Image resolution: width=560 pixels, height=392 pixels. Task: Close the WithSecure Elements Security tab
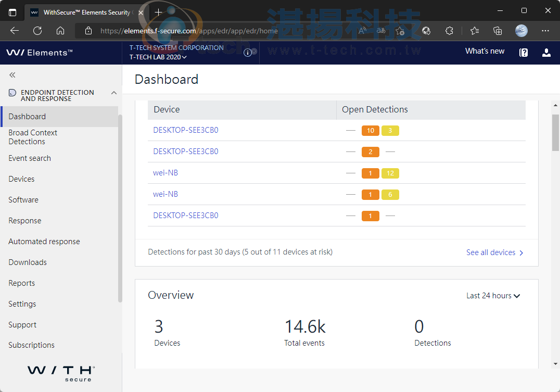(x=141, y=12)
